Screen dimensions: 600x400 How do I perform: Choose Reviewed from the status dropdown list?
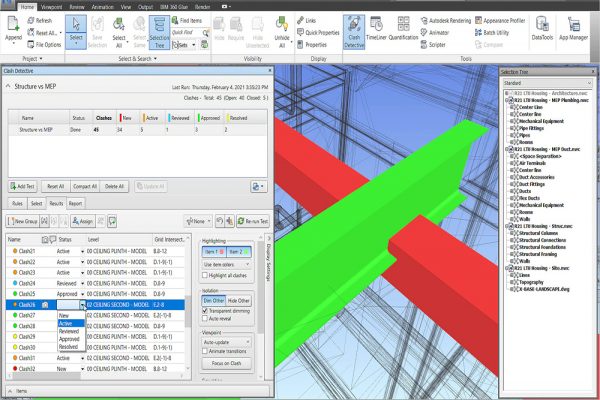point(68,332)
